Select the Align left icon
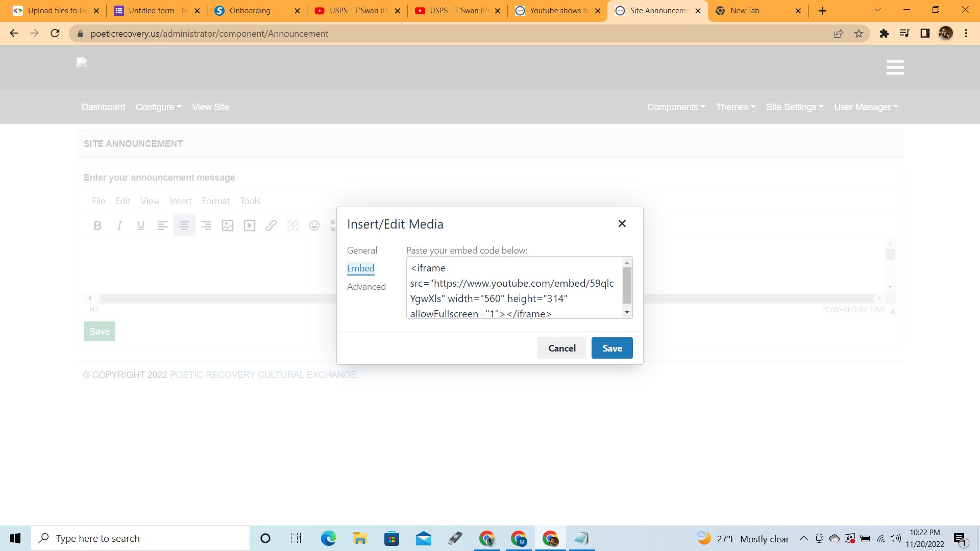The height and width of the screenshot is (551, 980). click(x=162, y=226)
